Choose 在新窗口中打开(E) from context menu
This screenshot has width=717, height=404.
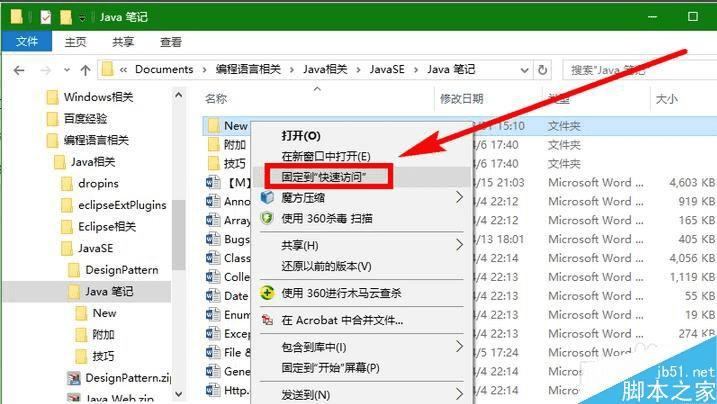pos(326,156)
